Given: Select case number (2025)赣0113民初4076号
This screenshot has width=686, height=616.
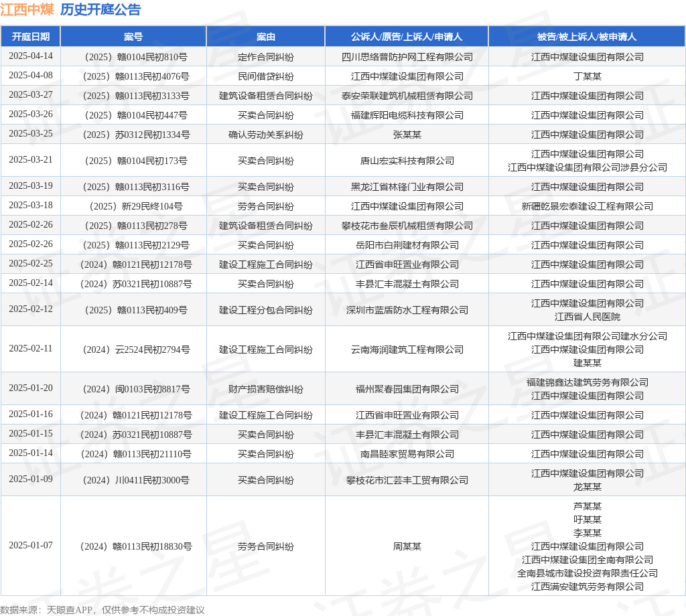Looking at the screenshot, I should (136, 76).
